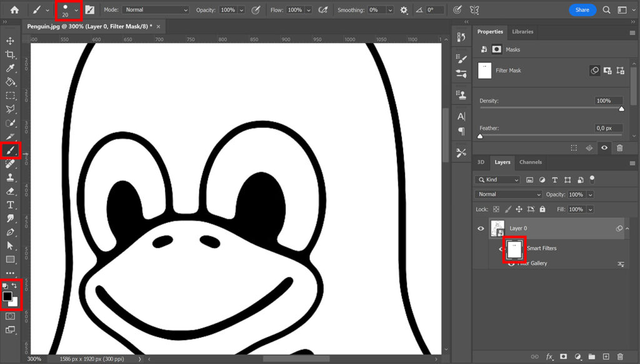Switch to the 3D tab

[481, 162]
